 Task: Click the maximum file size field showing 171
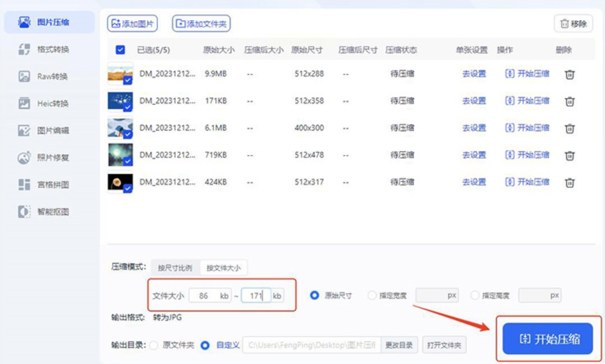256,296
